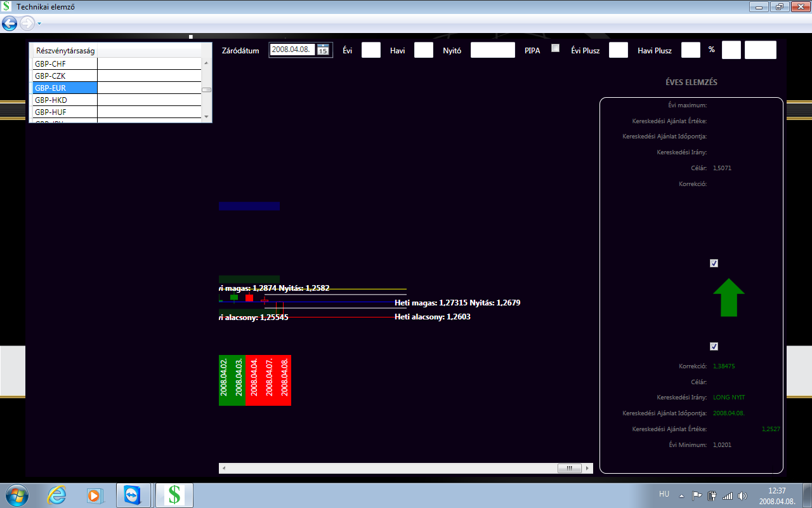Toggle the PIPA checkbox

[x=556, y=48]
